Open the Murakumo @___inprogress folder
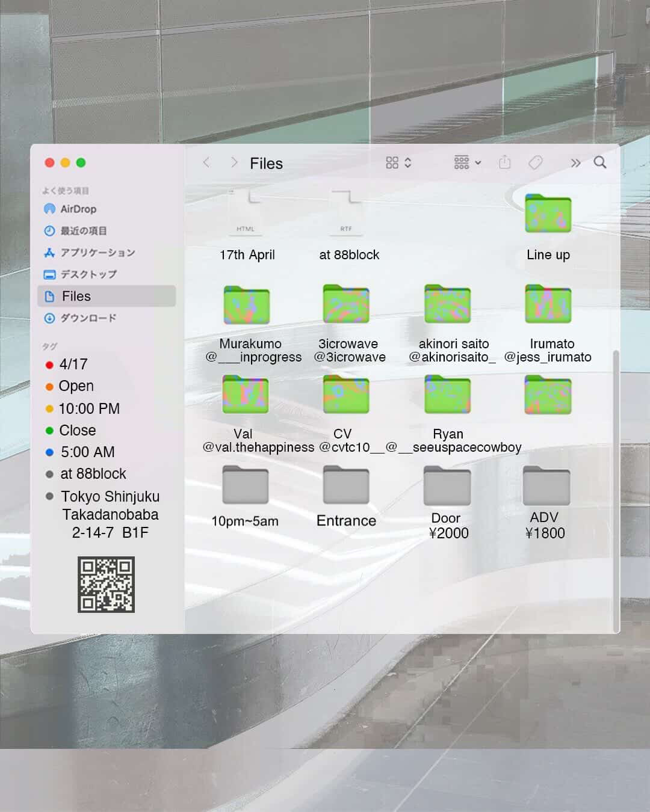The image size is (650, 812). click(247, 305)
